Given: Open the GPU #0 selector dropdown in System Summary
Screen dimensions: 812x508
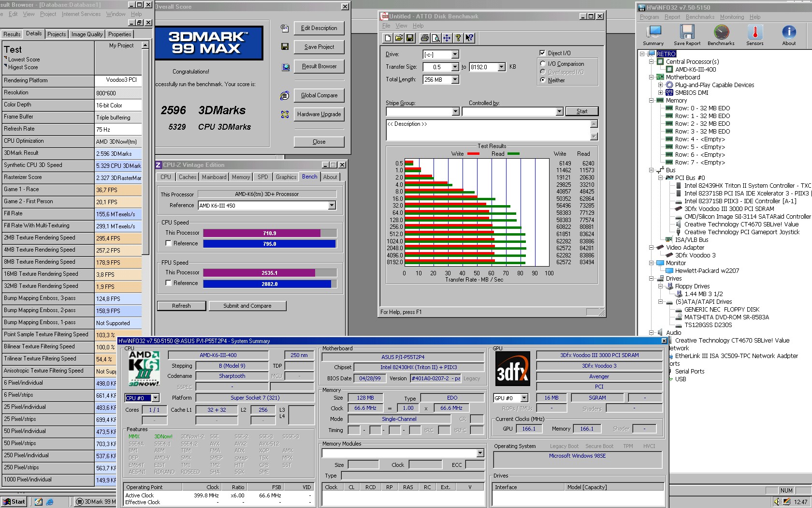Looking at the screenshot, I should tap(524, 398).
